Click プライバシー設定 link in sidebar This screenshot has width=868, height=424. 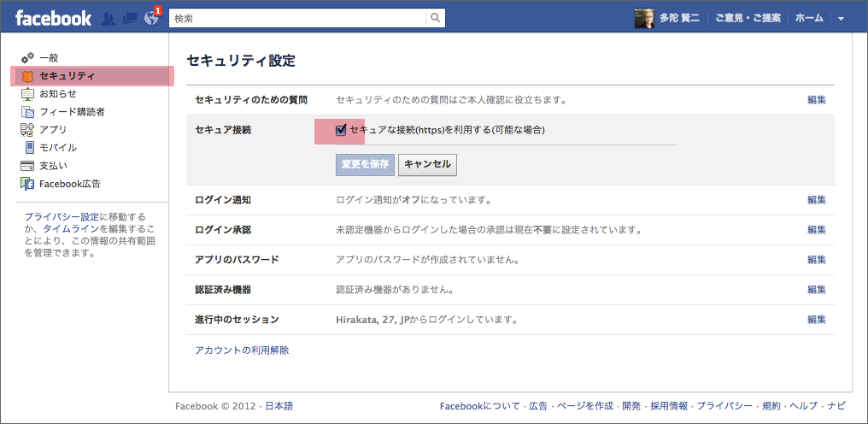click(x=62, y=217)
